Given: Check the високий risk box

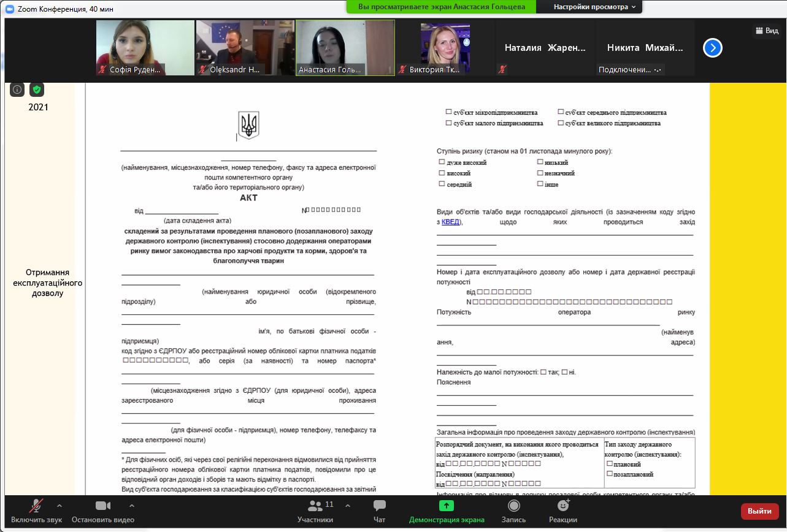Looking at the screenshot, I should [x=442, y=173].
